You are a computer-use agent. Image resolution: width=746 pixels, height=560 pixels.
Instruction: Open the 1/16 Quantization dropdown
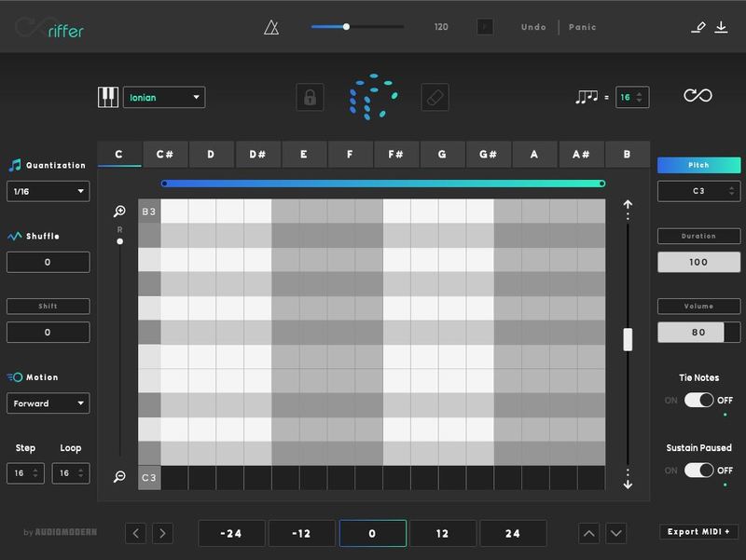pos(48,191)
